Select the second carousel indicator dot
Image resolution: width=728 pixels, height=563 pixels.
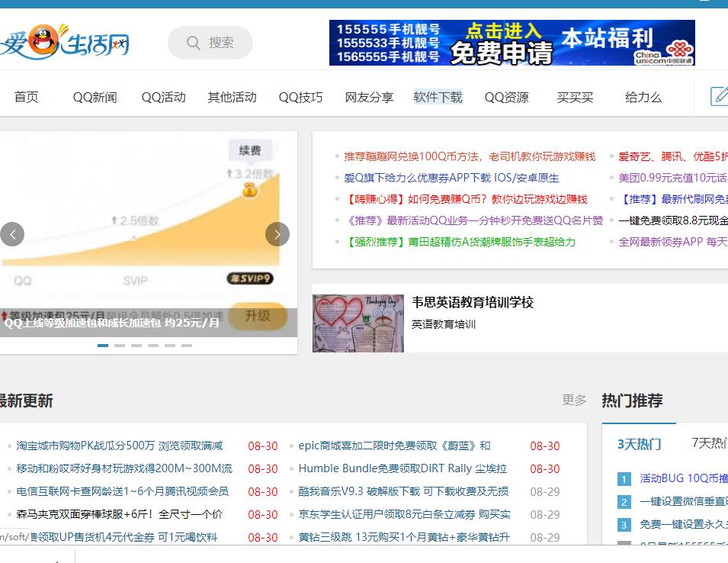(x=120, y=346)
